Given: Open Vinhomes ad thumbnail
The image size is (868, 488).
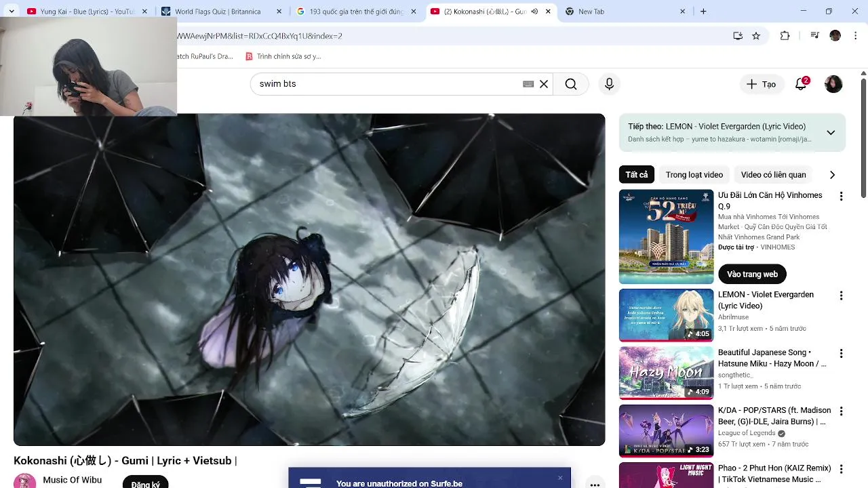Looking at the screenshot, I should (x=666, y=237).
